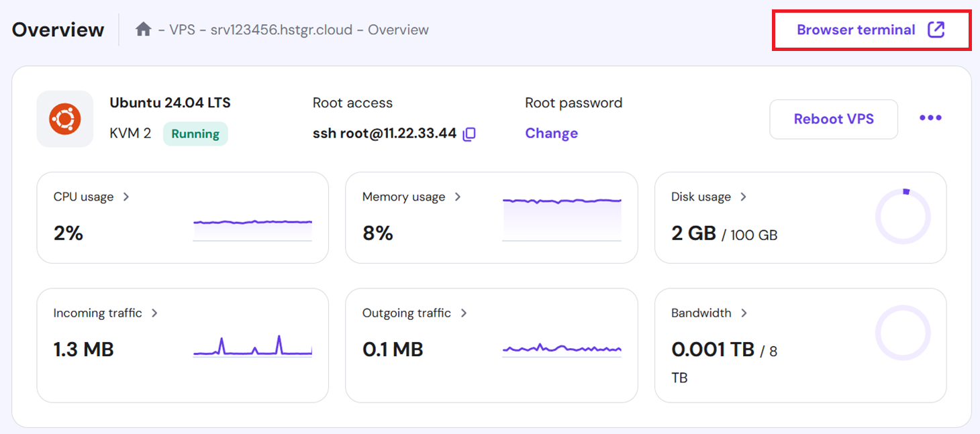The width and height of the screenshot is (980, 434).
Task: Open Outgoing traffic details chevron
Action: pyautogui.click(x=463, y=313)
